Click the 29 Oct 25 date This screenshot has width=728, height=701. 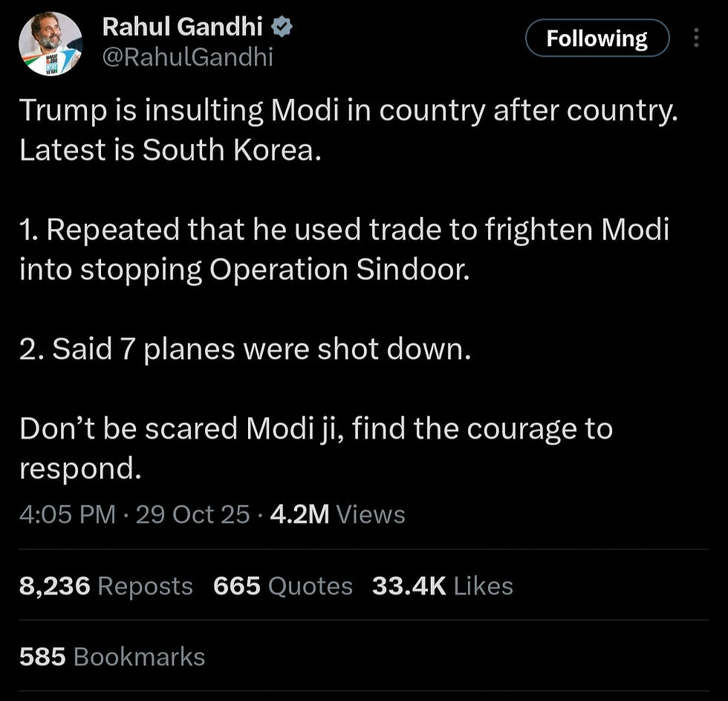click(x=192, y=514)
